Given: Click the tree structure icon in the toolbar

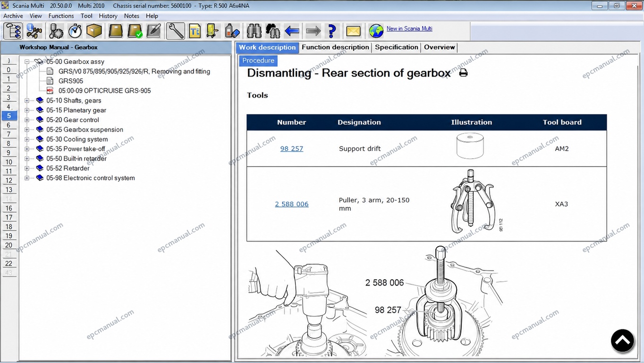Looking at the screenshot, I should pos(13,31).
